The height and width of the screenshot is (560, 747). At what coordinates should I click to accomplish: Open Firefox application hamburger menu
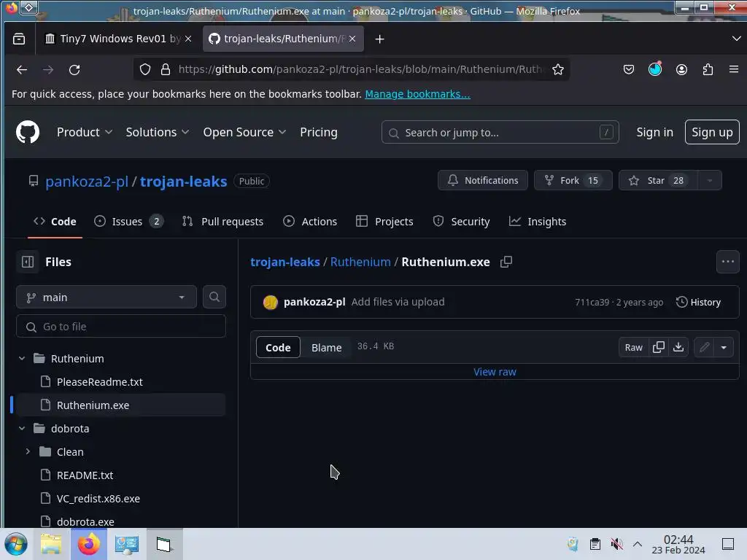pyautogui.click(x=734, y=69)
